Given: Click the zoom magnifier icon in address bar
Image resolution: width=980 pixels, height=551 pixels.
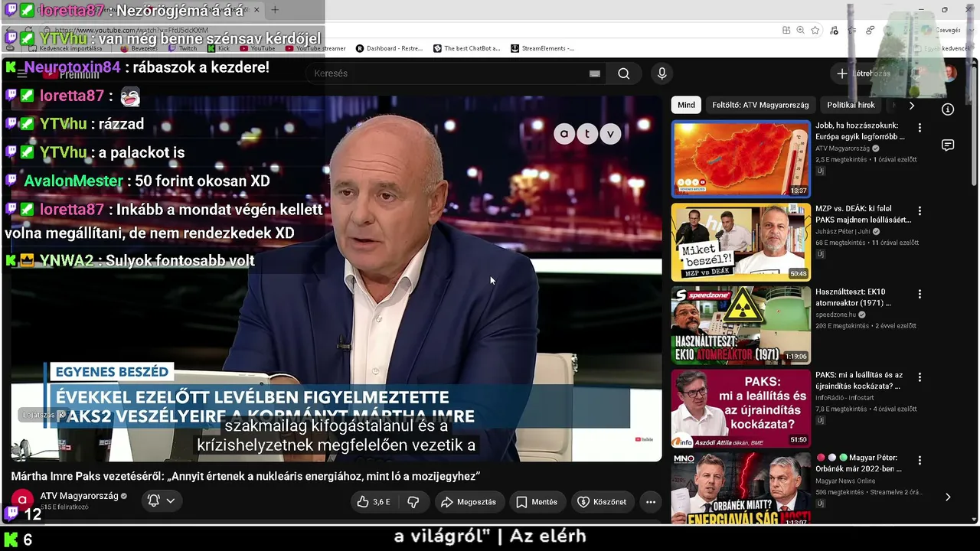Looking at the screenshot, I should pyautogui.click(x=800, y=30).
